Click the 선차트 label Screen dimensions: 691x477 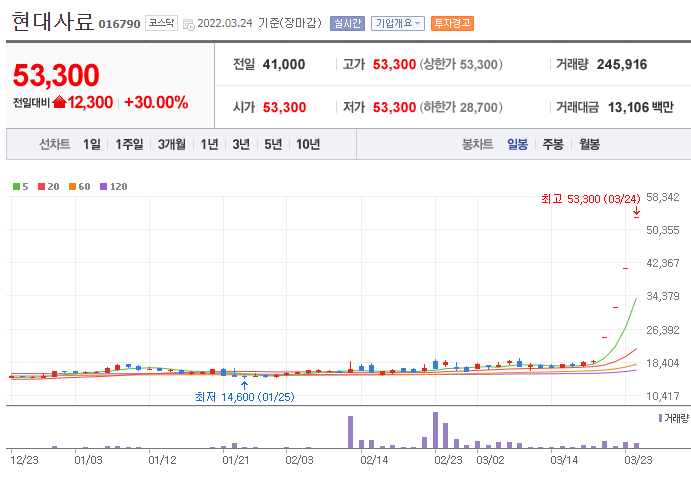(55, 144)
